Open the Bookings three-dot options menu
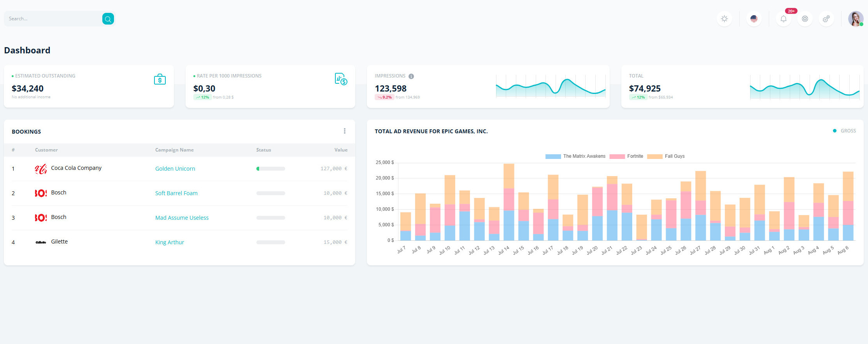Screen dimensions: 868x344 click(x=344, y=131)
